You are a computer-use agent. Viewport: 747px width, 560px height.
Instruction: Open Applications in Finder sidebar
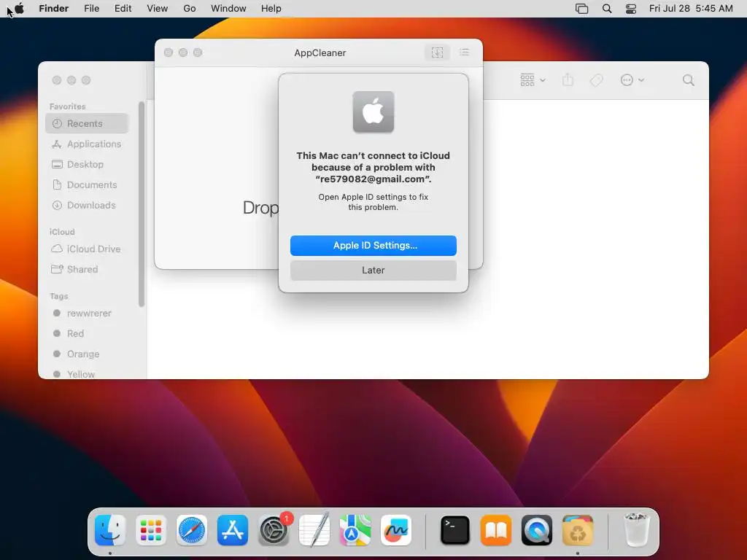[88, 144]
